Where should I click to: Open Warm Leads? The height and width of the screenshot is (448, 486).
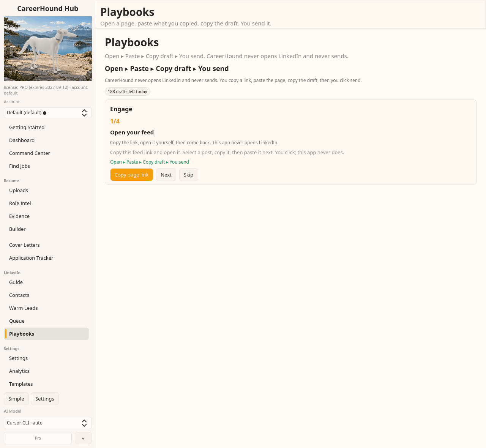[46, 308]
